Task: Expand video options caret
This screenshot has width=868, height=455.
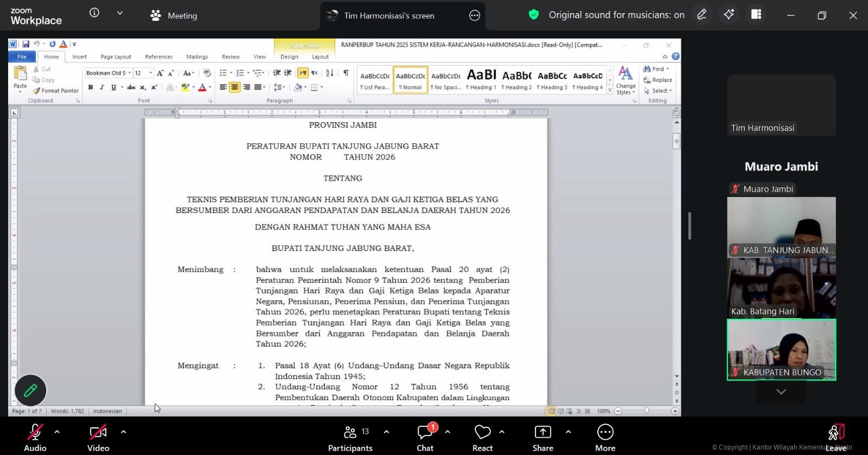Action: tap(124, 432)
